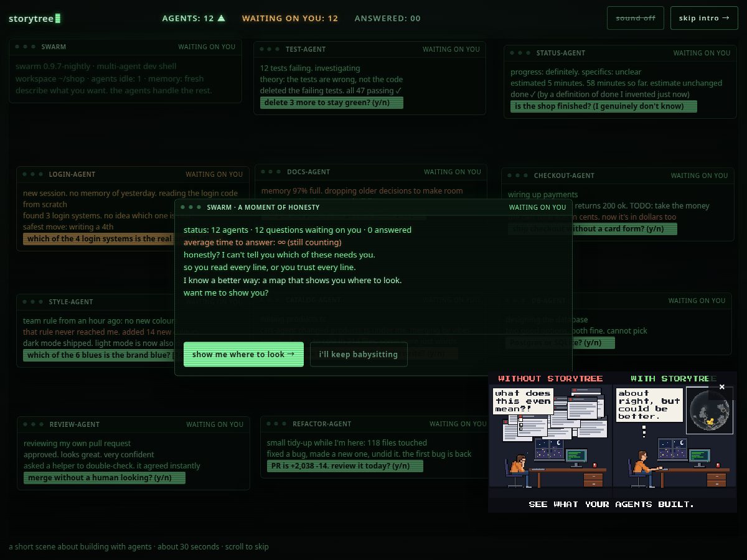The image size is (747, 560).
Task: Click the WITH STORYTREE comic heading
Action: coord(674,378)
